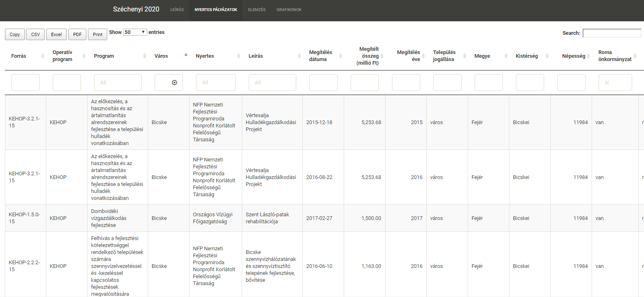Viewport: 644px width, 297px height.
Task: Switch to the Grafikonok tab
Action: (x=289, y=10)
